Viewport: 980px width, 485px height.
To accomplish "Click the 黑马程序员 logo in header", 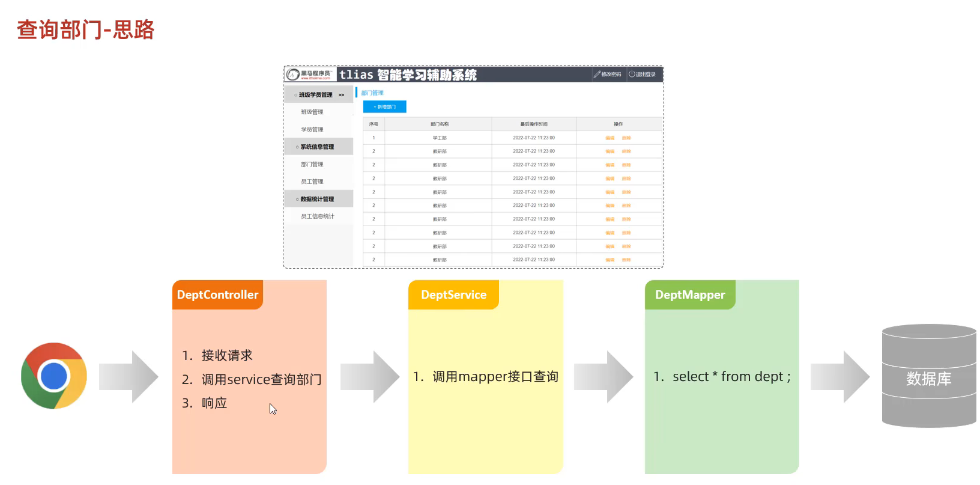I will click(x=310, y=75).
